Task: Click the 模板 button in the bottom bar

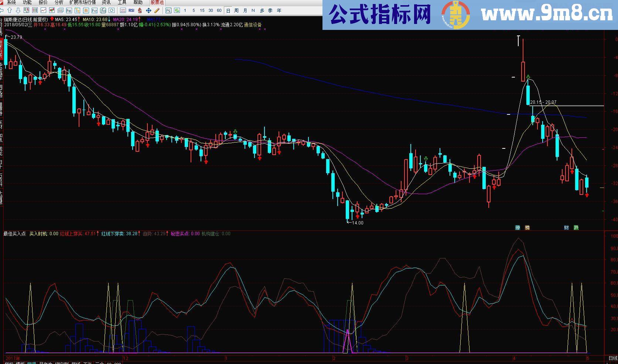Action: click(x=20, y=362)
